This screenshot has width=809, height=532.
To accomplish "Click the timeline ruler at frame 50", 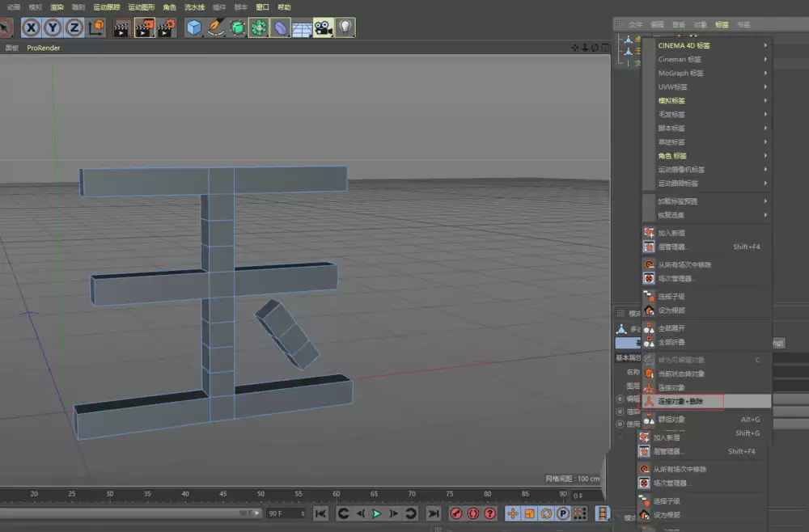I will [x=260, y=493].
